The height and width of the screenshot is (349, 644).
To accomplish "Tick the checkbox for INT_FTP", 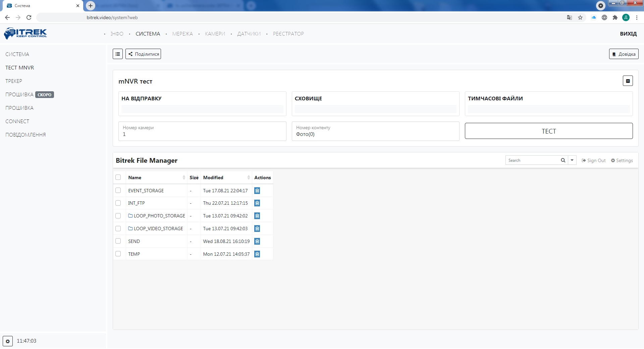I will (x=118, y=203).
